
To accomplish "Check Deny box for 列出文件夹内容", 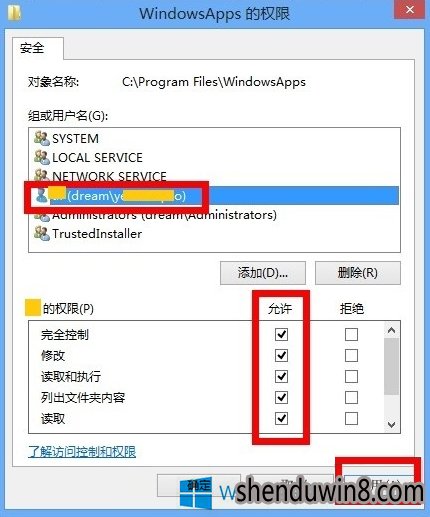I will click(351, 397).
